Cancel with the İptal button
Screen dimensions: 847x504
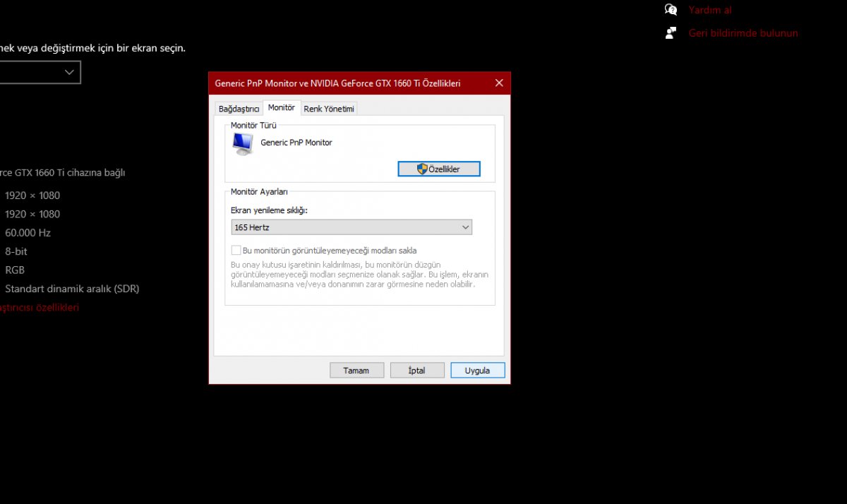point(417,371)
